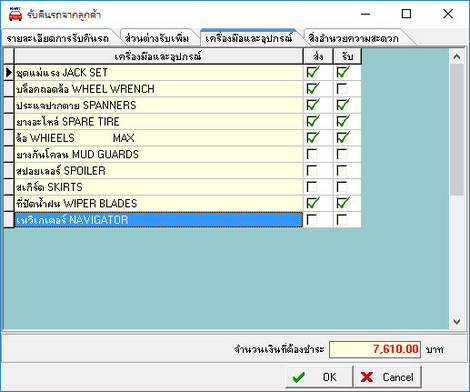Uncheck รับ checkbox for WIPER BLADES
The height and width of the screenshot is (392, 470).
coord(342,203)
